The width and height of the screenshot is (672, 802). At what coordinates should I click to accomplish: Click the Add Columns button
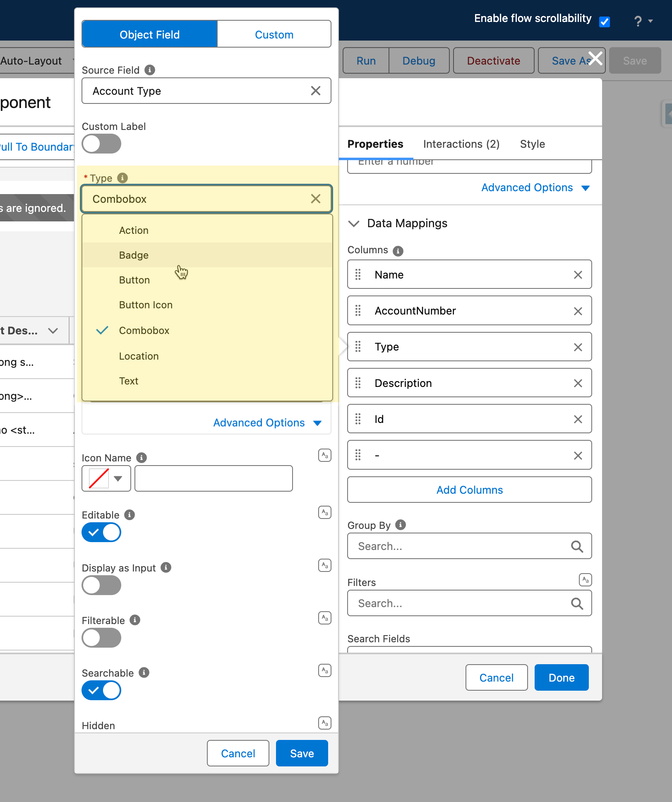tap(470, 490)
